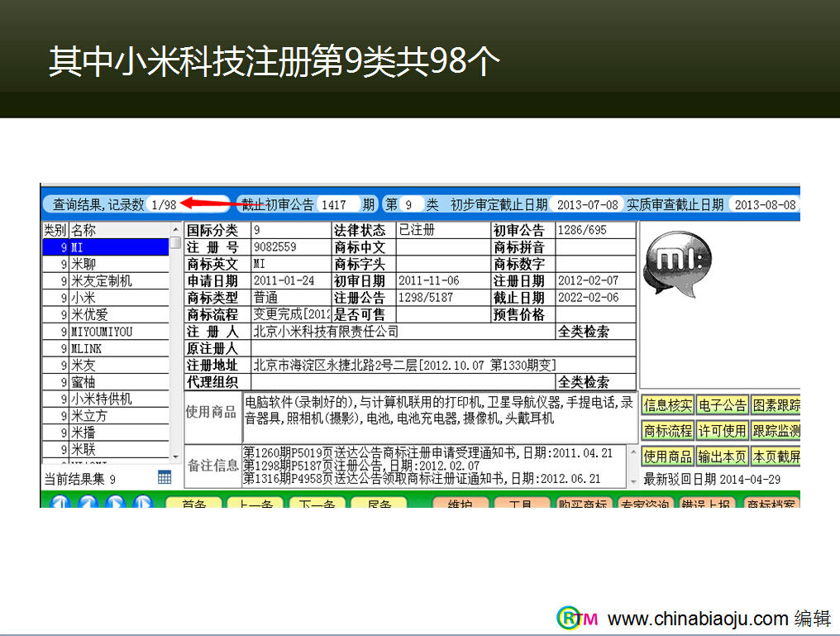The width and height of the screenshot is (840, 636).
Task: Click the 许可使用 button
Action: coord(722,430)
